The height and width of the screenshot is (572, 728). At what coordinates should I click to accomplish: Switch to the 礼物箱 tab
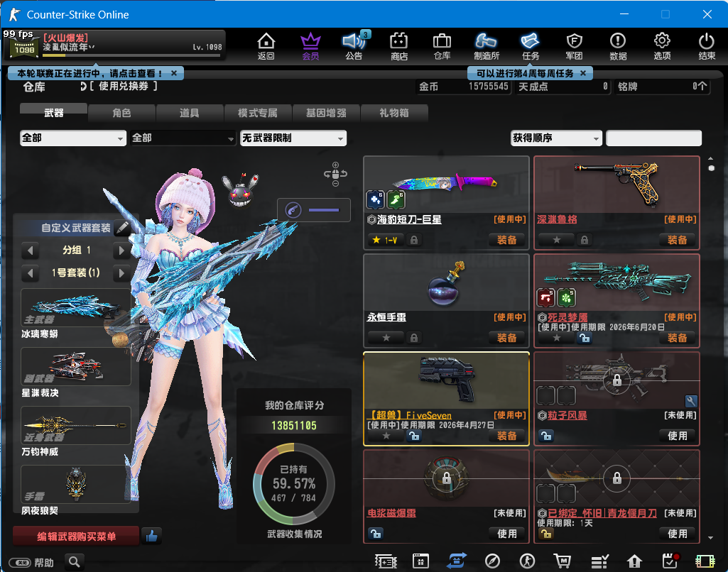(393, 113)
